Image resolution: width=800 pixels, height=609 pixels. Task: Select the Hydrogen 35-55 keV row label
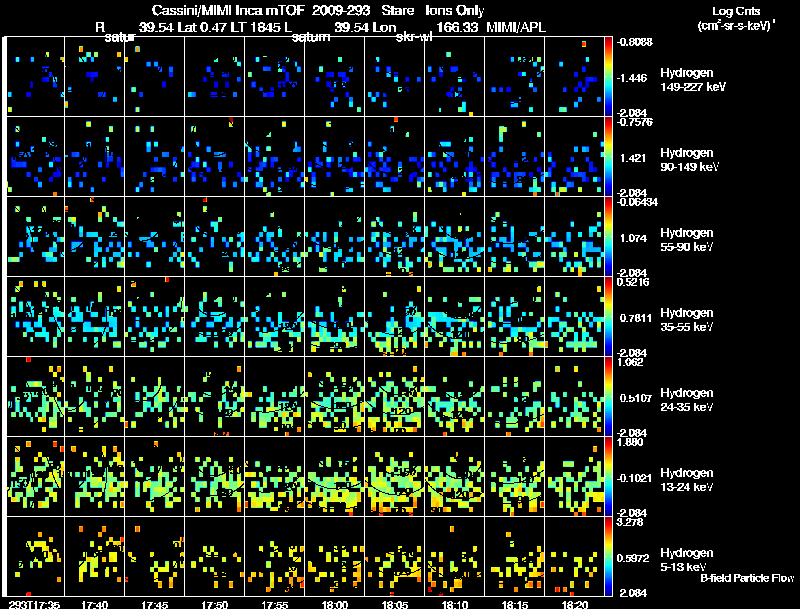[687, 320]
